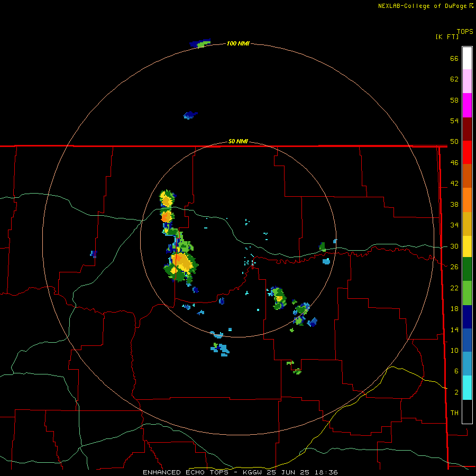Select the 62 scale label

click(x=454, y=79)
